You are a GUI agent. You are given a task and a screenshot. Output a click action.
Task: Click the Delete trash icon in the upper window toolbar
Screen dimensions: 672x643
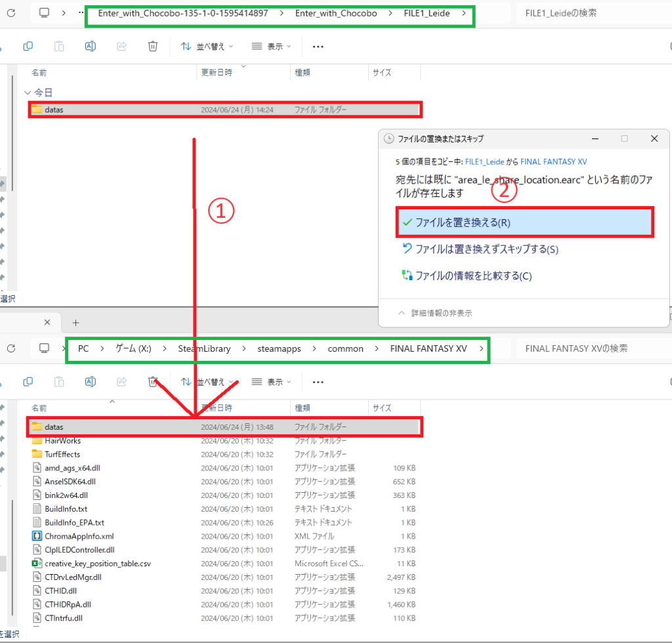click(x=152, y=46)
